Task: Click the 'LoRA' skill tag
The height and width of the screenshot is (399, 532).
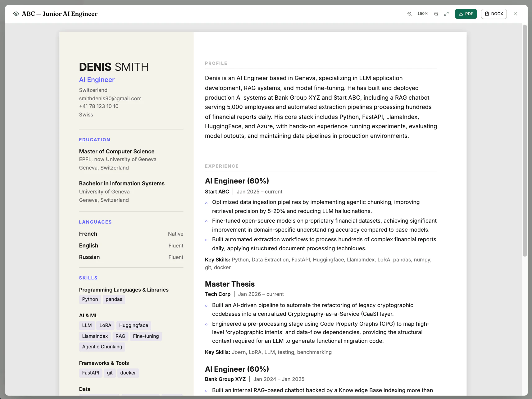Action: 105,325
